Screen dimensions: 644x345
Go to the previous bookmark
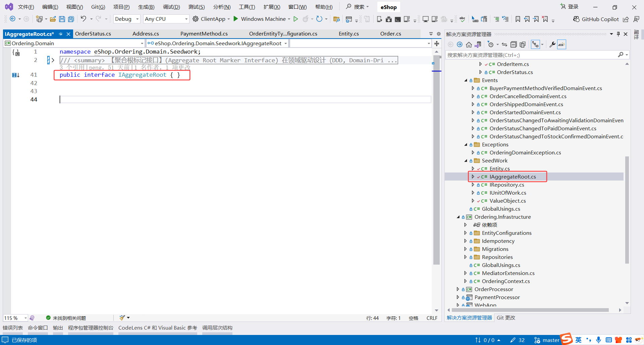[527, 19]
